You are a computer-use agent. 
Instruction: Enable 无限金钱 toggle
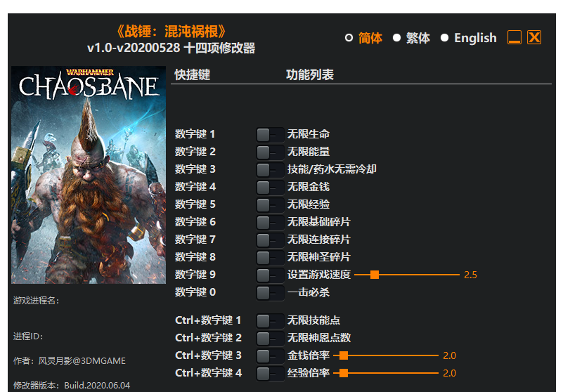pyautogui.click(x=270, y=188)
